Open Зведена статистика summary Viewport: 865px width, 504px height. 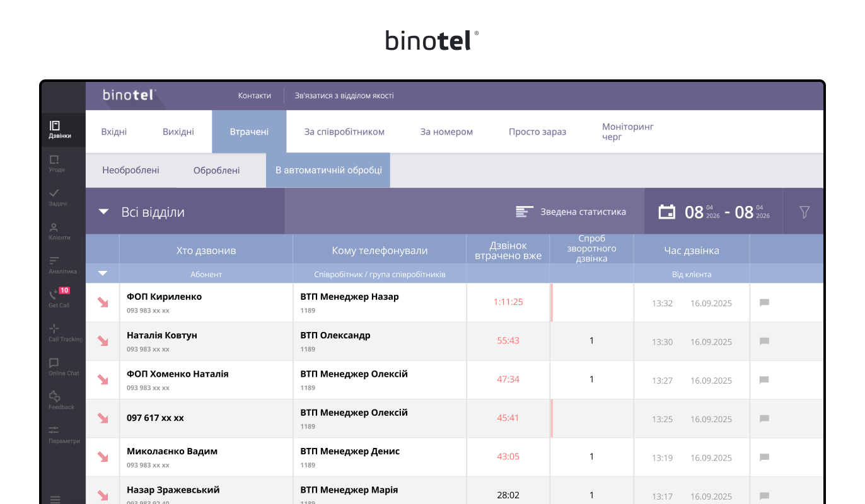click(x=583, y=212)
